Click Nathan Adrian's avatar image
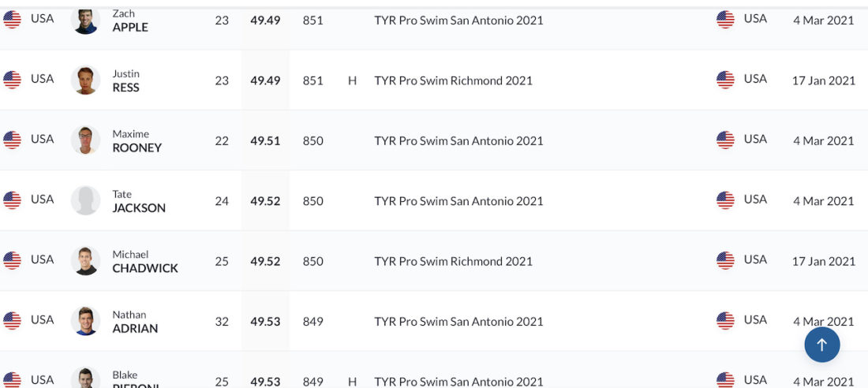 [86, 321]
